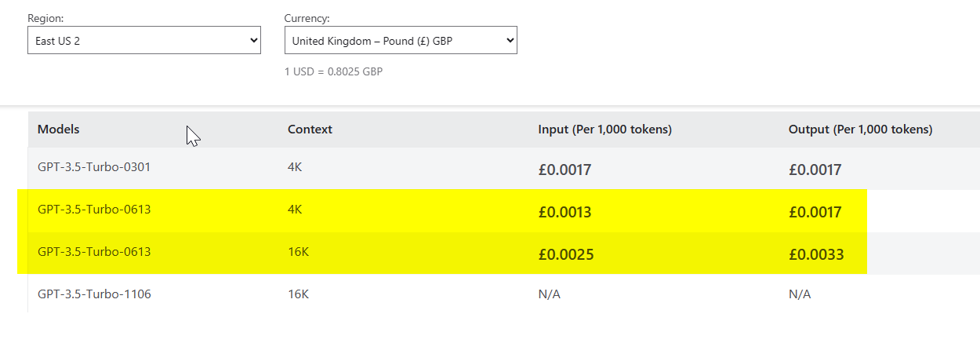
Task: Click the N/A input value for Turbo-1106
Action: click(549, 294)
